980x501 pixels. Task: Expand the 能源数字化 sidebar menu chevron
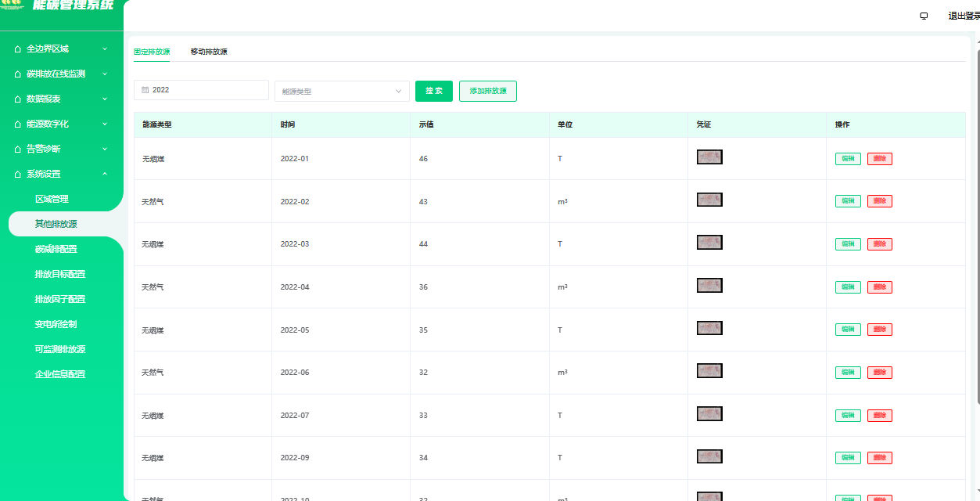point(105,124)
